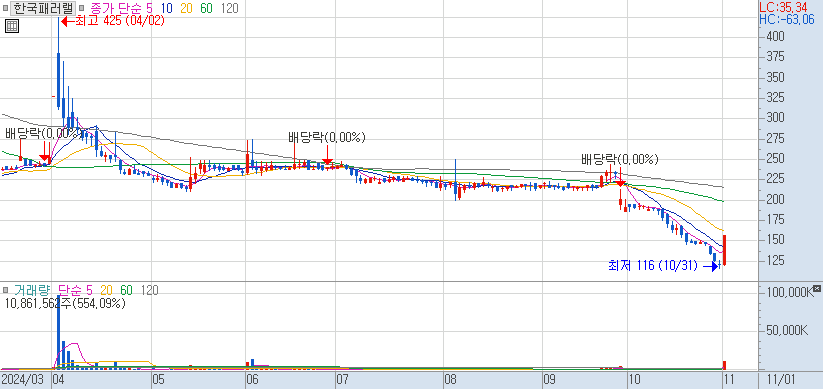Select the green 60 price moving-average label
823x389 pixels.
(207, 8)
